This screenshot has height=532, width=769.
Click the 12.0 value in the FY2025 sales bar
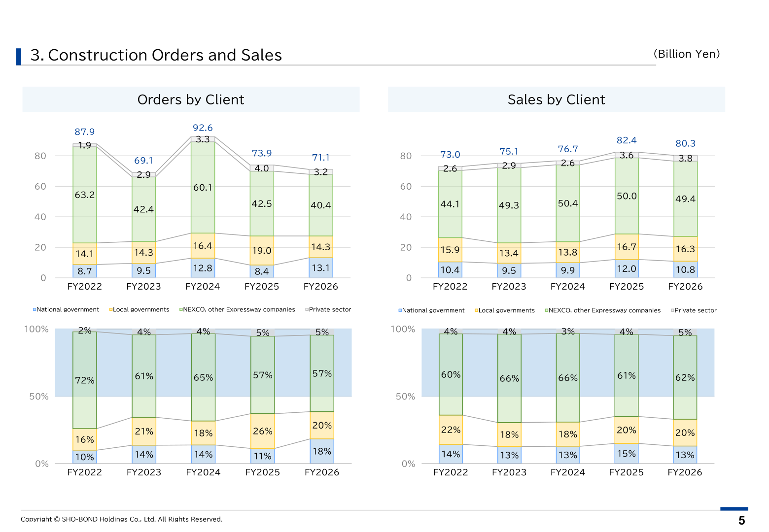tap(627, 269)
